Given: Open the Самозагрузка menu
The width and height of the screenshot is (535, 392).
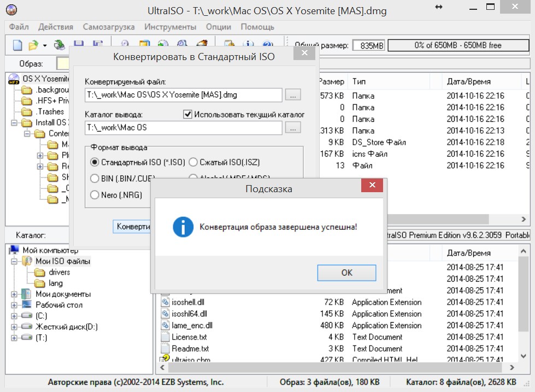Looking at the screenshot, I should [109, 27].
